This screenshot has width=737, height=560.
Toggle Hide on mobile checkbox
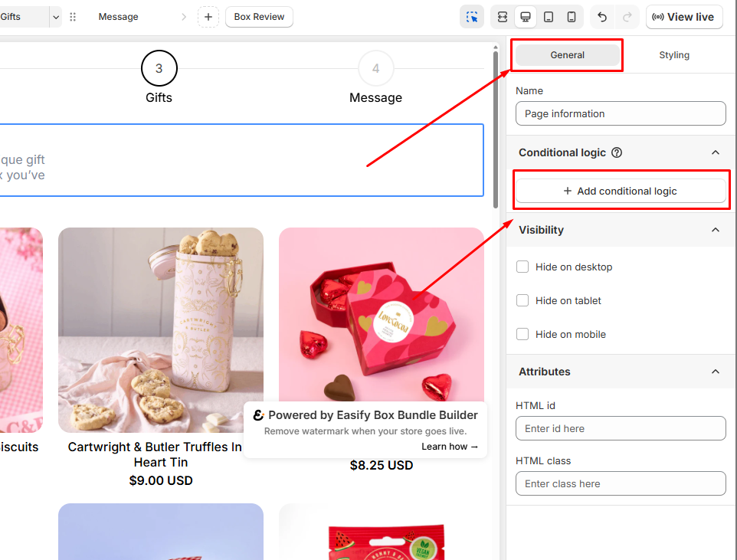coord(522,334)
